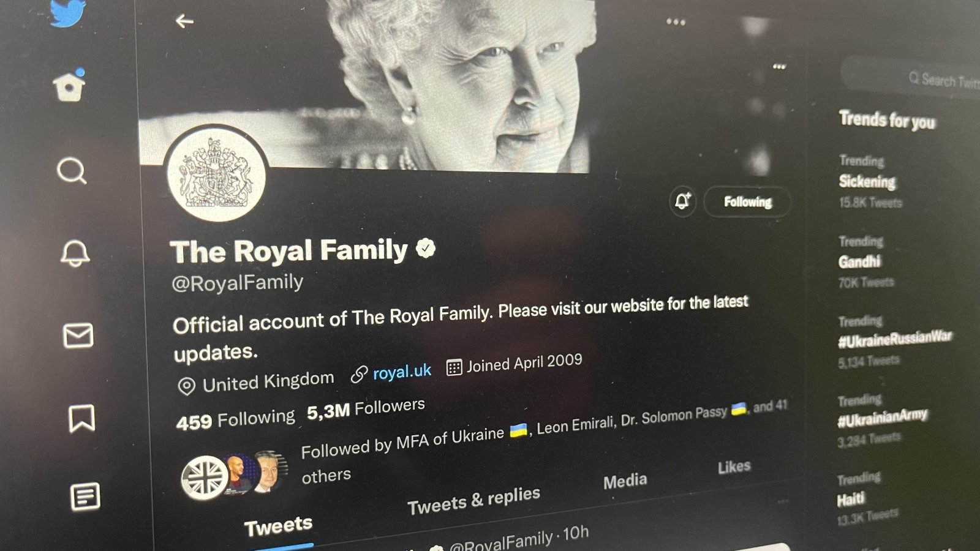The width and height of the screenshot is (980, 551).
Task: Open Lists icon in sidebar
Action: (85, 496)
